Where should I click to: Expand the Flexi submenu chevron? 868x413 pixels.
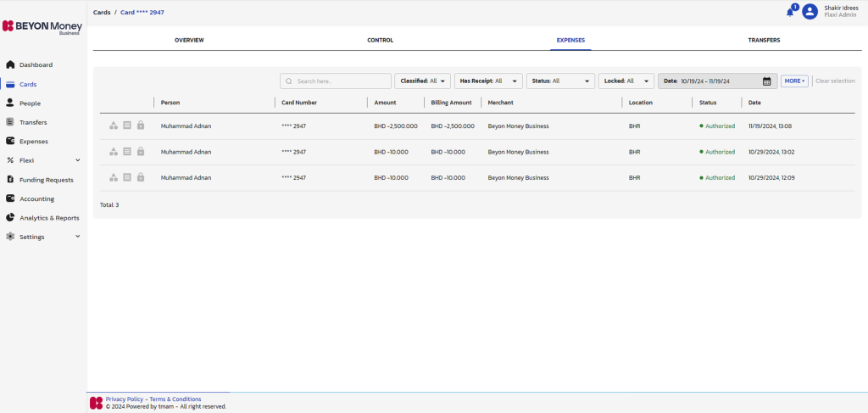click(x=77, y=160)
